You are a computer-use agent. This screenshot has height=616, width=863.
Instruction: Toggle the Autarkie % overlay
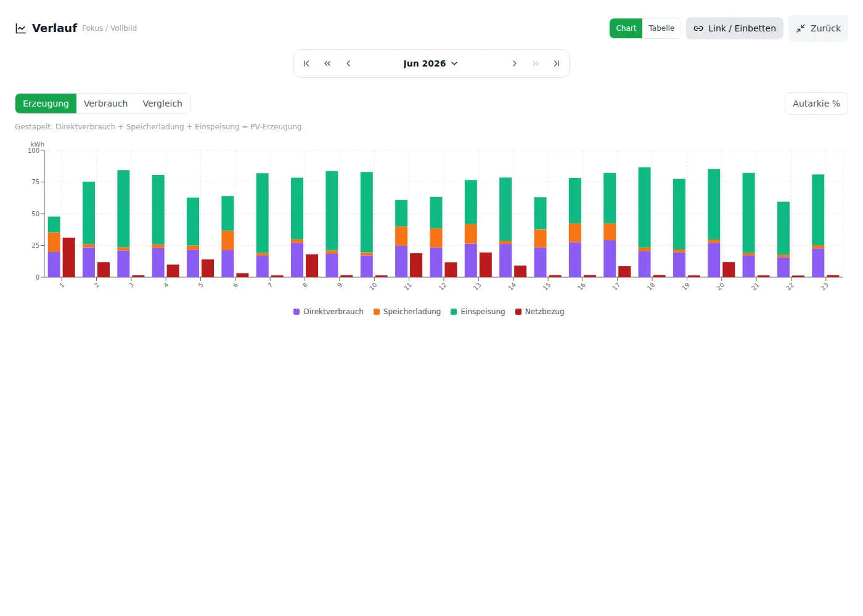coord(816,103)
